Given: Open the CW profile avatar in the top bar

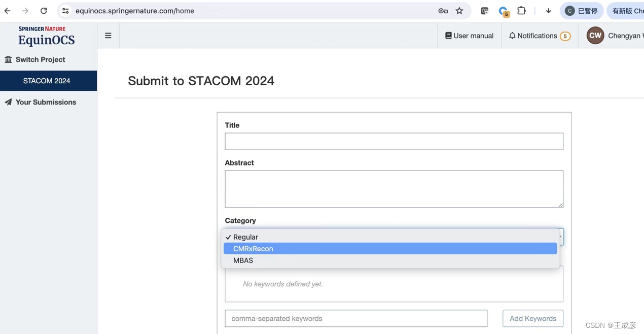Looking at the screenshot, I should coord(595,36).
